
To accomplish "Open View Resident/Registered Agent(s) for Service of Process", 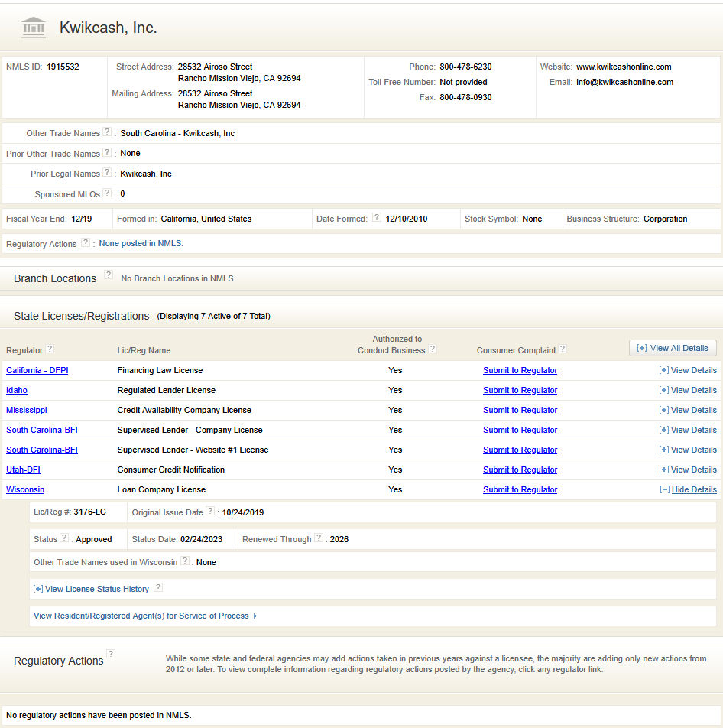I will click(144, 616).
